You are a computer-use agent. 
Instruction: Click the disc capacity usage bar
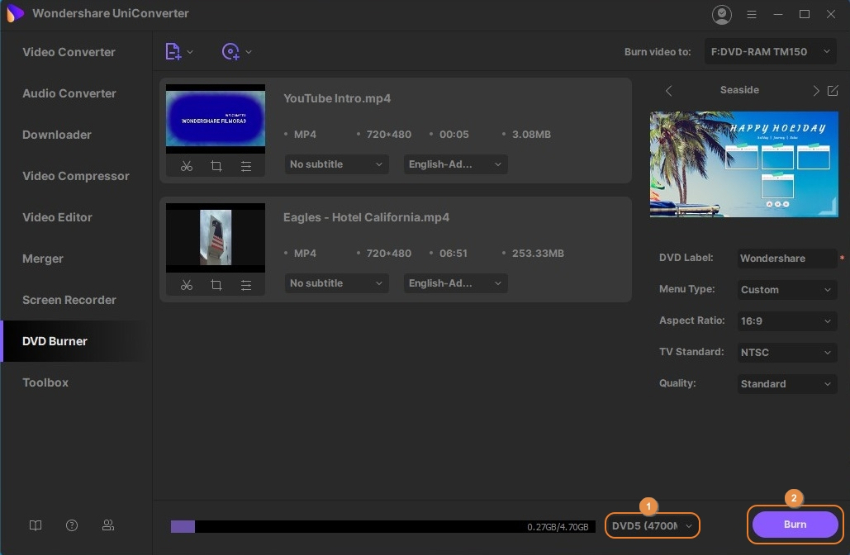click(x=380, y=526)
